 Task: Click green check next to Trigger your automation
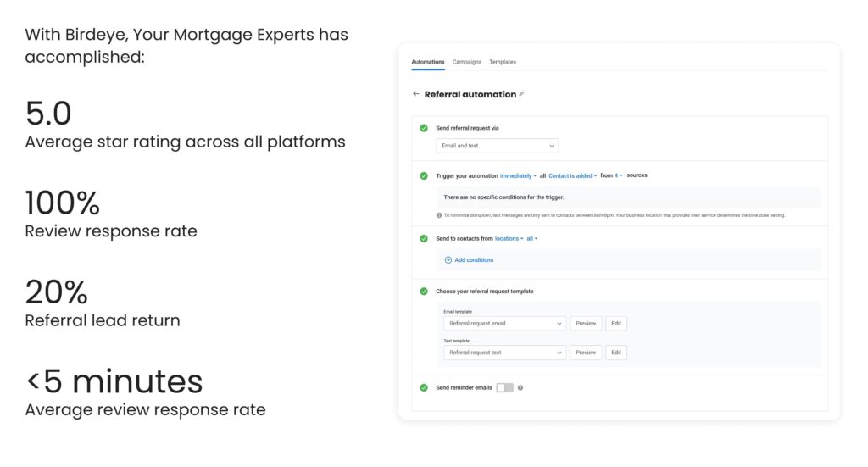tap(424, 175)
